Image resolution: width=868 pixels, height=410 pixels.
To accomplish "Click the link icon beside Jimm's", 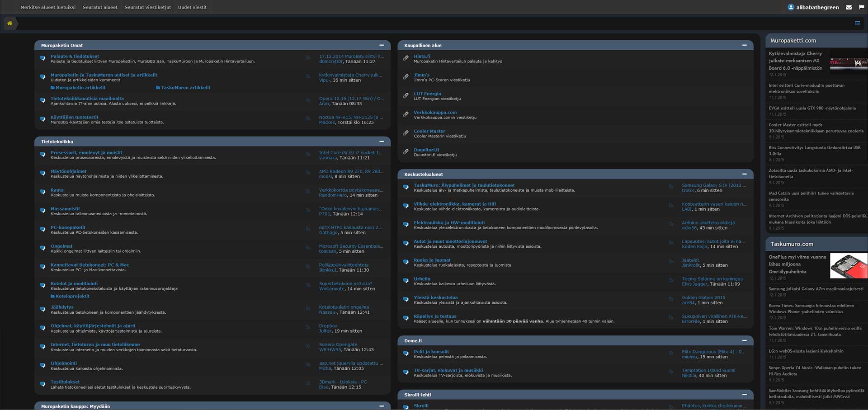I will 406,77.
